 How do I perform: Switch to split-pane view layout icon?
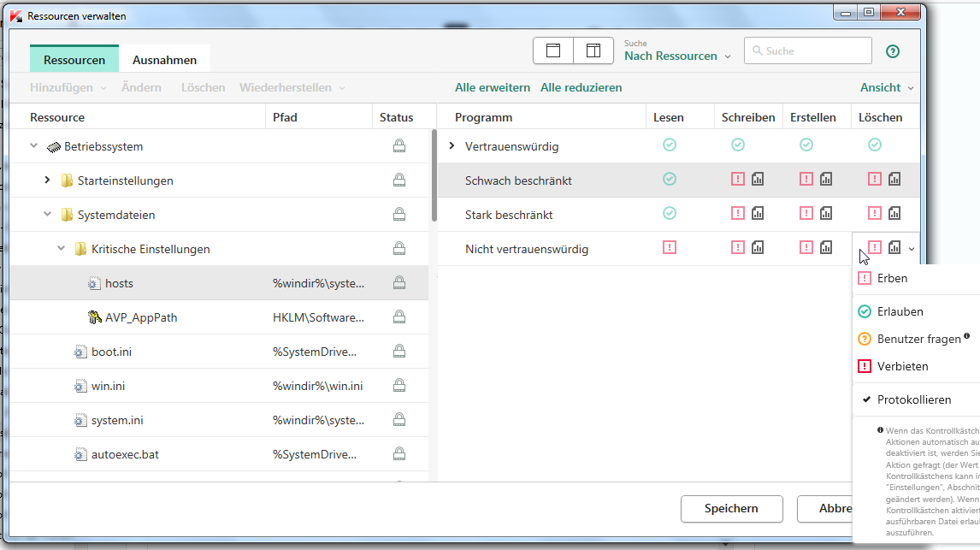tap(593, 51)
